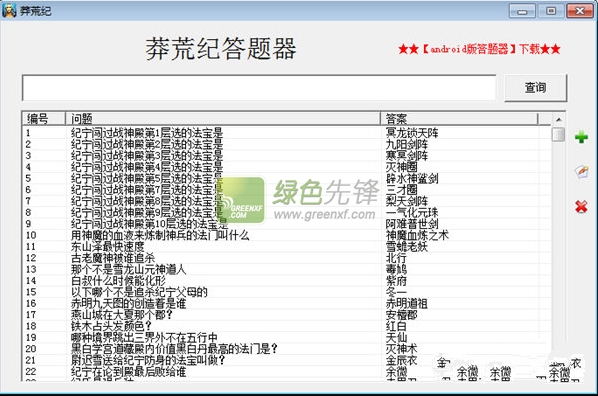Click the green plus add-question icon
598x396 pixels.
[581, 137]
